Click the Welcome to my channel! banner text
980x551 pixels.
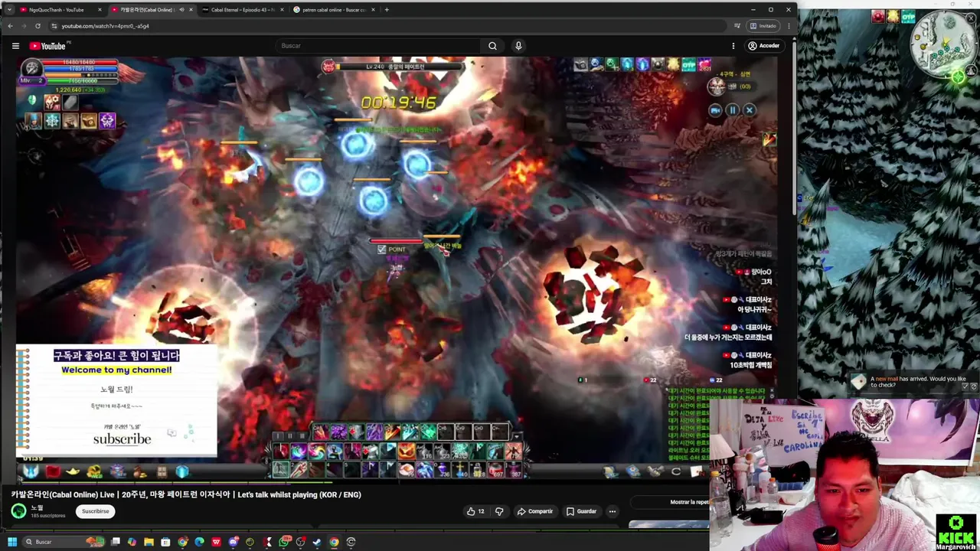[116, 370]
